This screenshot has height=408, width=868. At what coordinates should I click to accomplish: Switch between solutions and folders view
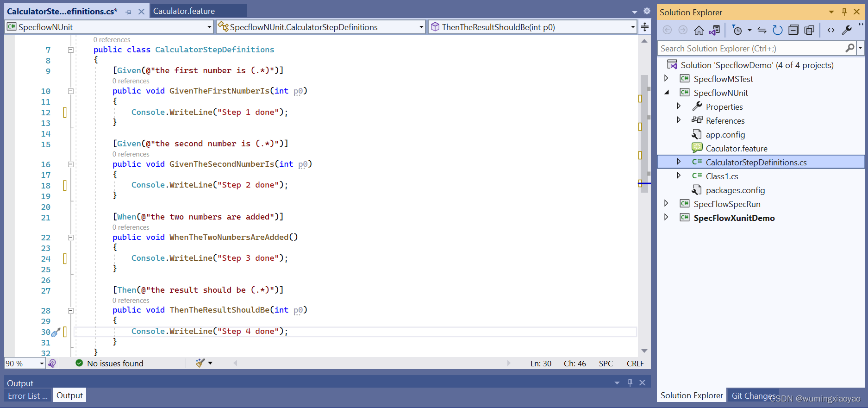point(715,30)
